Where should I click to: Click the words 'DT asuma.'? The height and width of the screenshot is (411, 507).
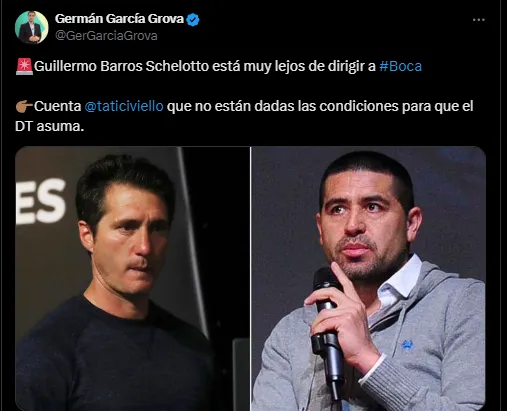point(50,126)
